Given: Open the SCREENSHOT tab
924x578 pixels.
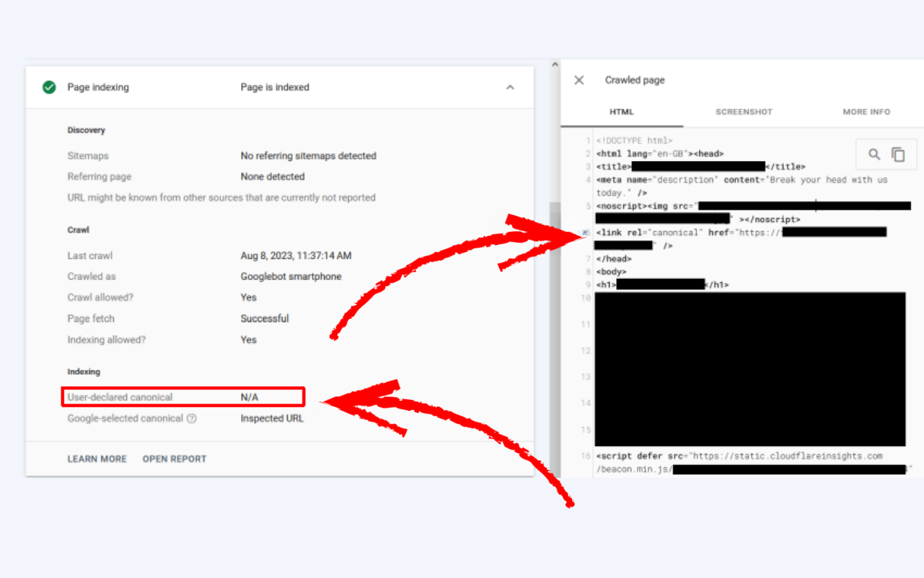Looking at the screenshot, I should pos(743,112).
